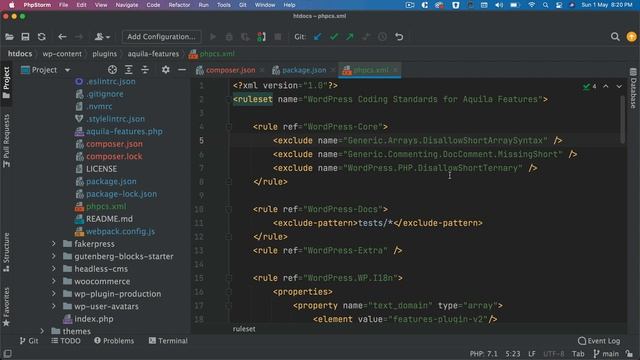The width and height of the screenshot is (640, 360).
Task: Open Project panel settings gear
Action: pyautogui.click(x=165, y=70)
